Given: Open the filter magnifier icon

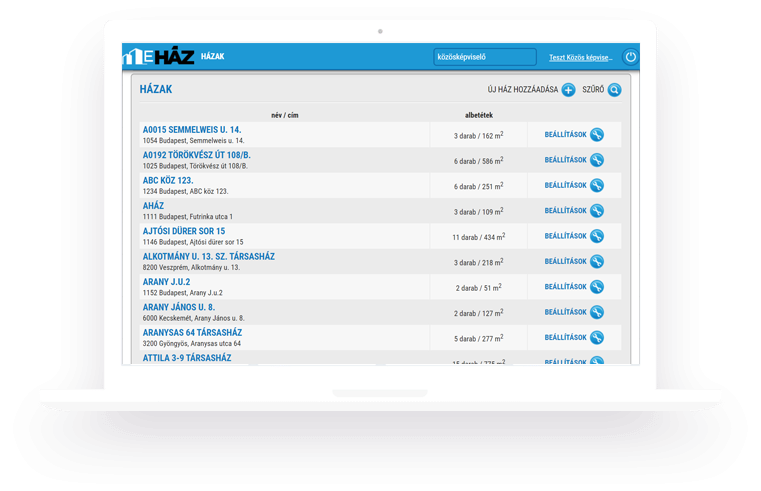Looking at the screenshot, I should [615, 90].
